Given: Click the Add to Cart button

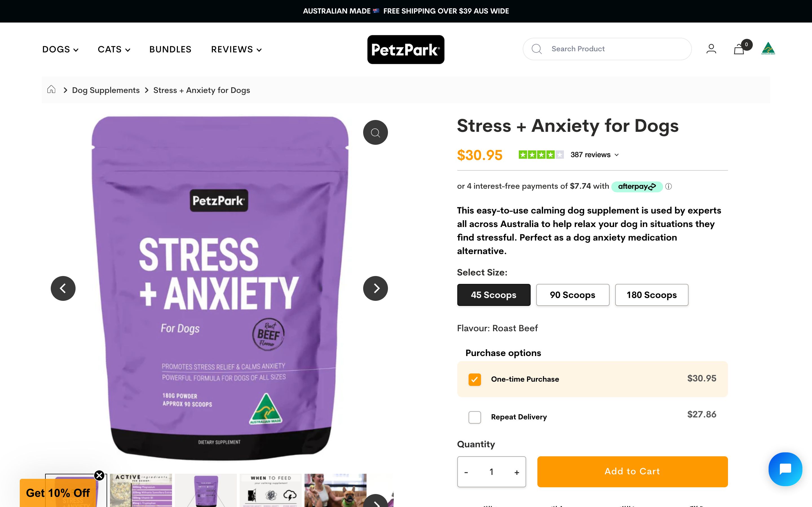Looking at the screenshot, I should pos(632,472).
